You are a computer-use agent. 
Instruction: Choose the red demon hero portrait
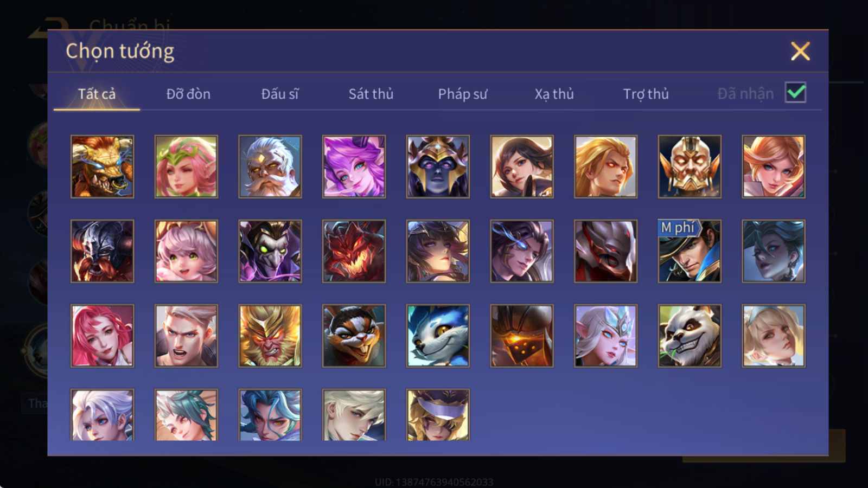click(x=354, y=251)
